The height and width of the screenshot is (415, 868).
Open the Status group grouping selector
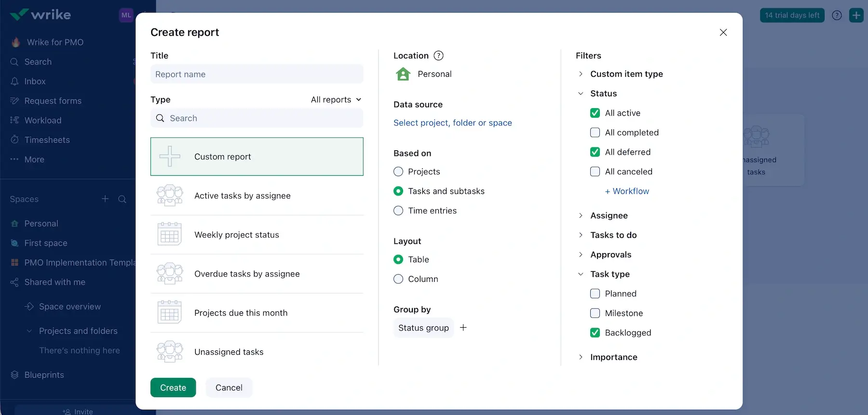(423, 328)
